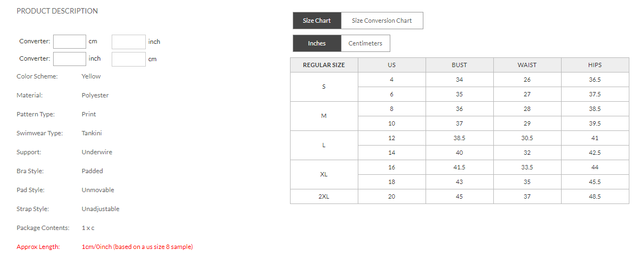Click the cm input in first Converter row
This screenshot has height=263, width=644.
[69, 42]
